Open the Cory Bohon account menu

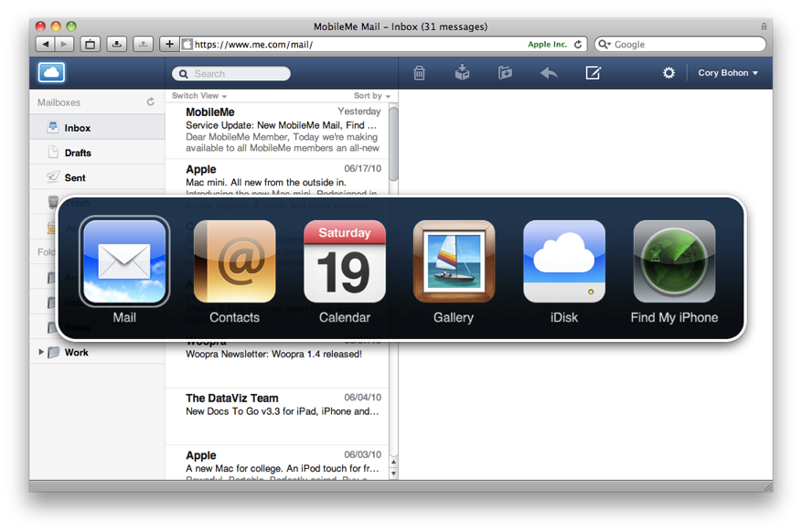[x=728, y=72]
